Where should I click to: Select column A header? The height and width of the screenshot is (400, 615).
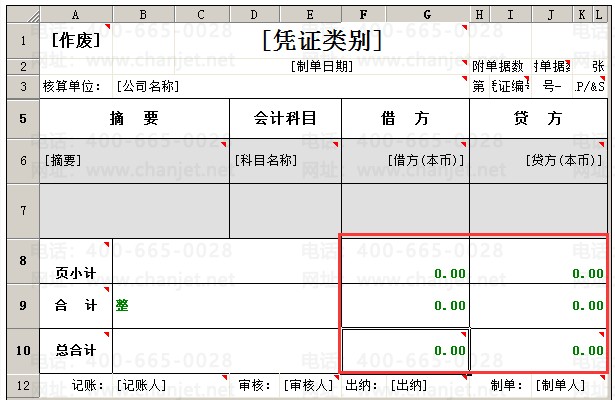76,15
